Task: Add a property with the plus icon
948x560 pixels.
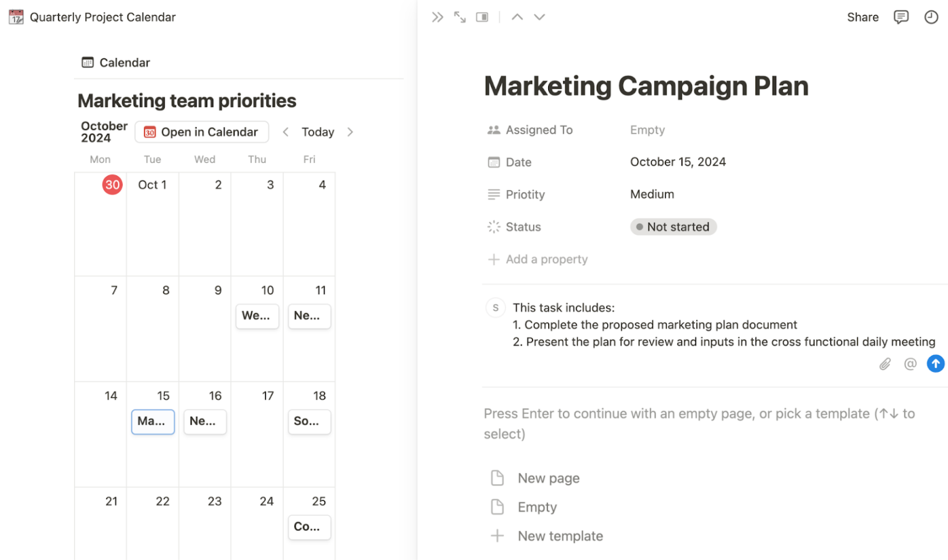Action: [494, 259]
